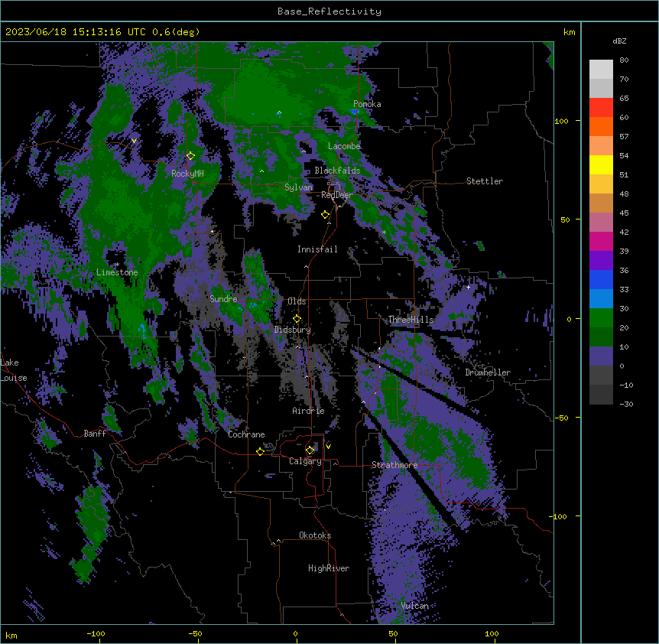
Task: Select the light gray 70-80 dBZ legend swatch
Action: [x=601, y=70]
